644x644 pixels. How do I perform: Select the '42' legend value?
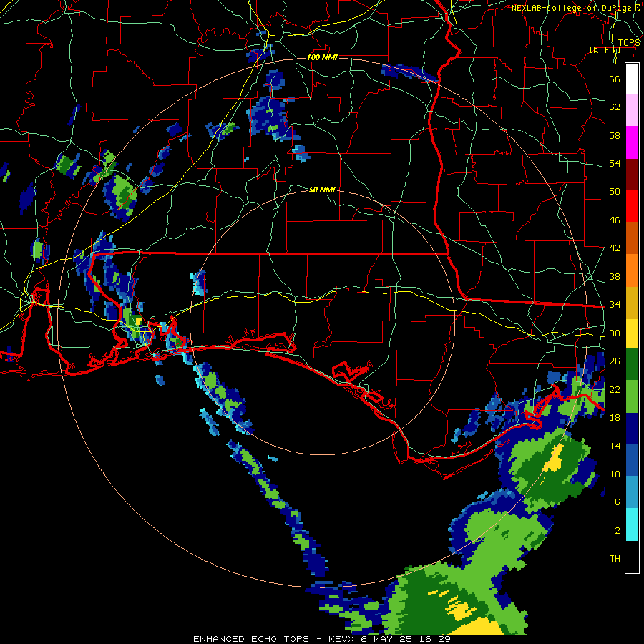tap(615, 248)
